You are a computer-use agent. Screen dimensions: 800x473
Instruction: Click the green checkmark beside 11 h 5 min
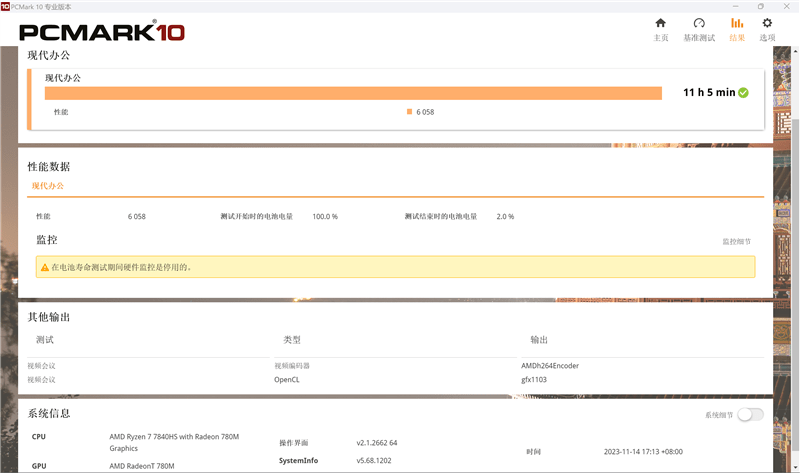744,93
